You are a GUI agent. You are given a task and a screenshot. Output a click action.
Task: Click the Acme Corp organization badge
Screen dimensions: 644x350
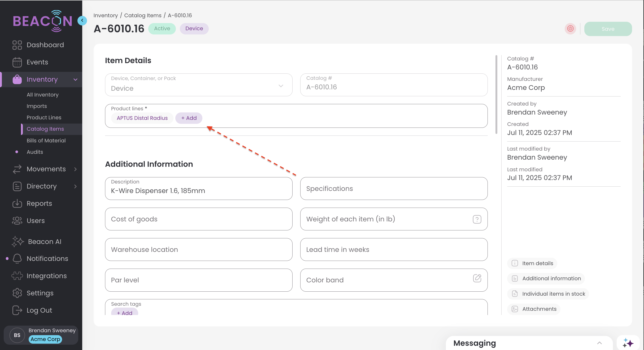pos(45,339)
